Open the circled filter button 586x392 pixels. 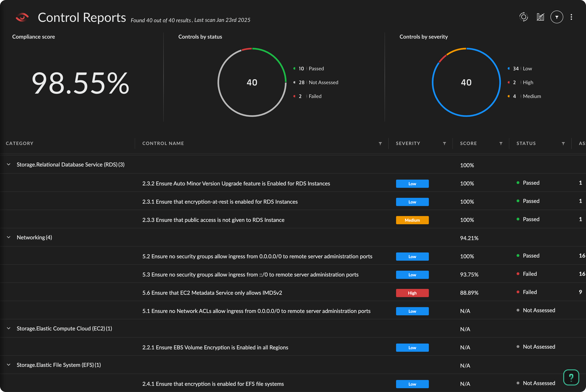(x=556, y=17)
